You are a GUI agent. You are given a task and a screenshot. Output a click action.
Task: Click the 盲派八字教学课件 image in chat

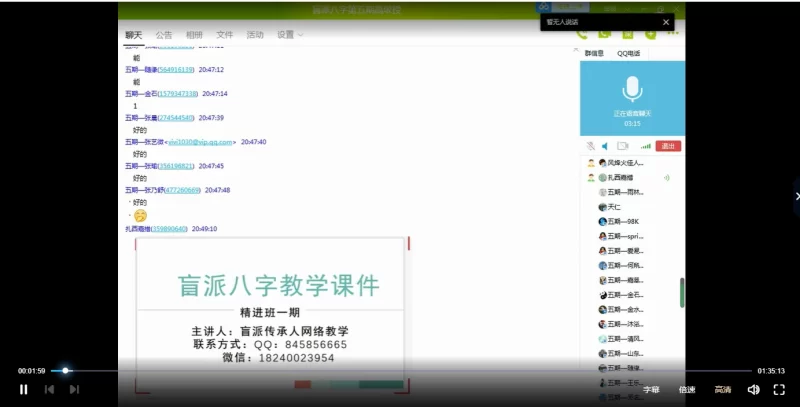(x=271, y=312)
